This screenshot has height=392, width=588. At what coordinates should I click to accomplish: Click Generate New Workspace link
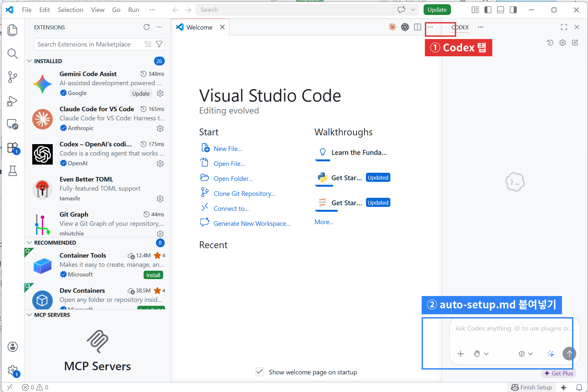click(x=252, y=223)
